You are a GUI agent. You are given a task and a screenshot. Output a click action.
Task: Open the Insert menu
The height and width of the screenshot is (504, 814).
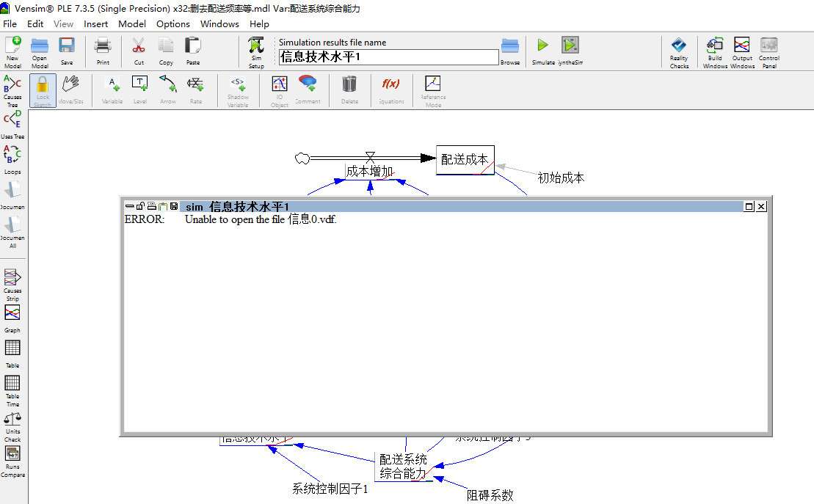point(96,24)
